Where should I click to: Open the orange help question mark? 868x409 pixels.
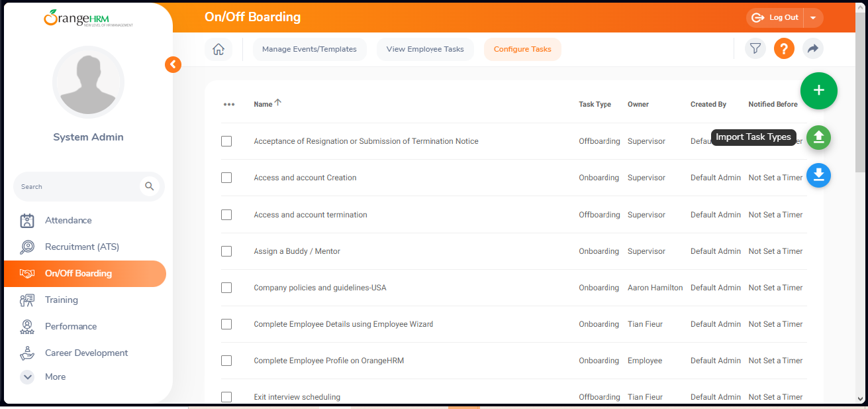tap(784, 48)
